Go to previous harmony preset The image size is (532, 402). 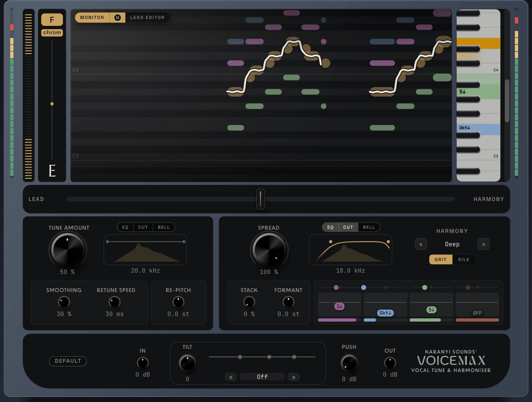[421, 244]
